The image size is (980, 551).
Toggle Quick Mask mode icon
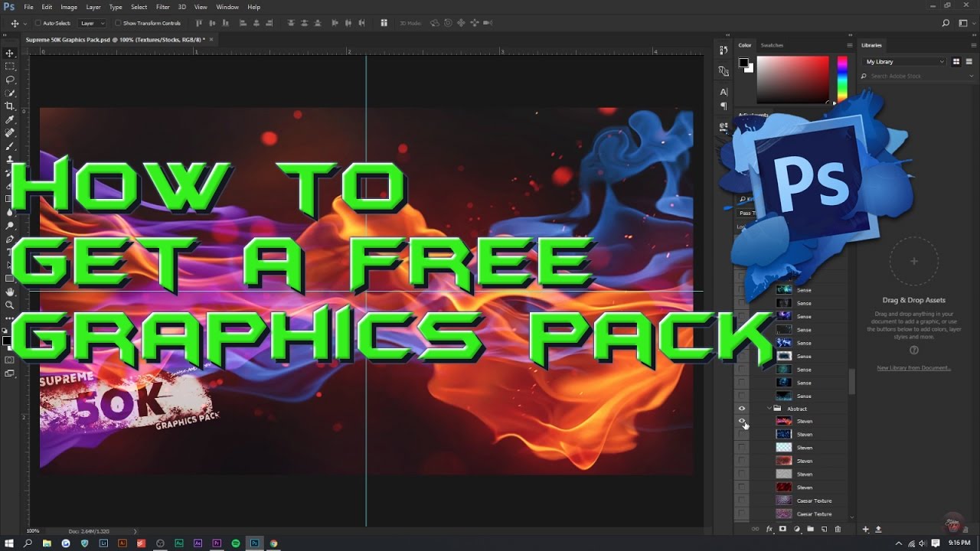[10, 360]
